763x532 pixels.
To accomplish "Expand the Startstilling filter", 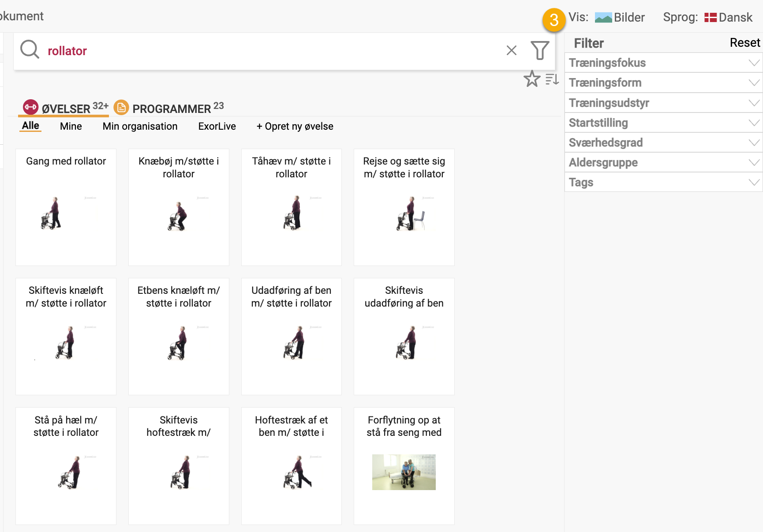I will pos(663,123).
